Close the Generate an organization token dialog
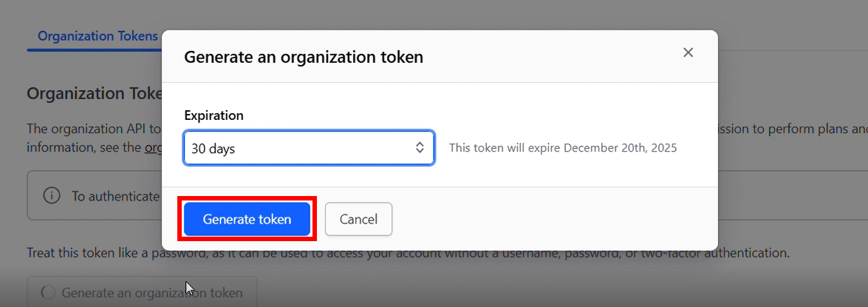This screenshot has height=307, width=868. point(688,53)
